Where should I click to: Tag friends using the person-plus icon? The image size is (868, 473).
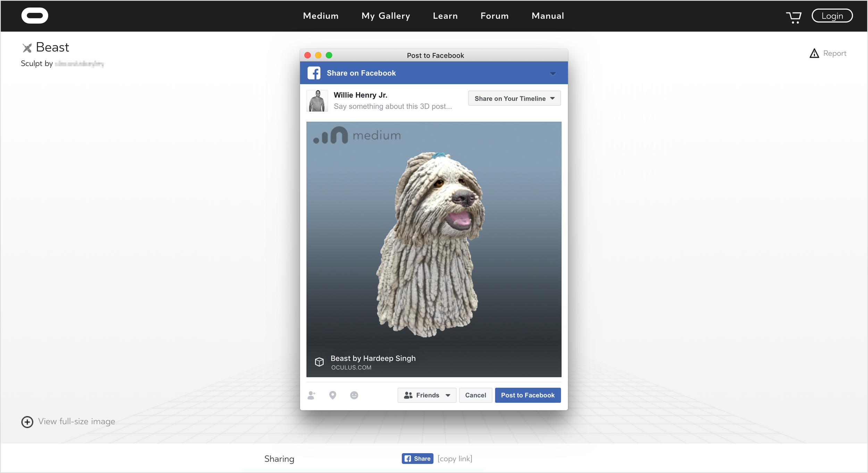(x=311, y=395)
